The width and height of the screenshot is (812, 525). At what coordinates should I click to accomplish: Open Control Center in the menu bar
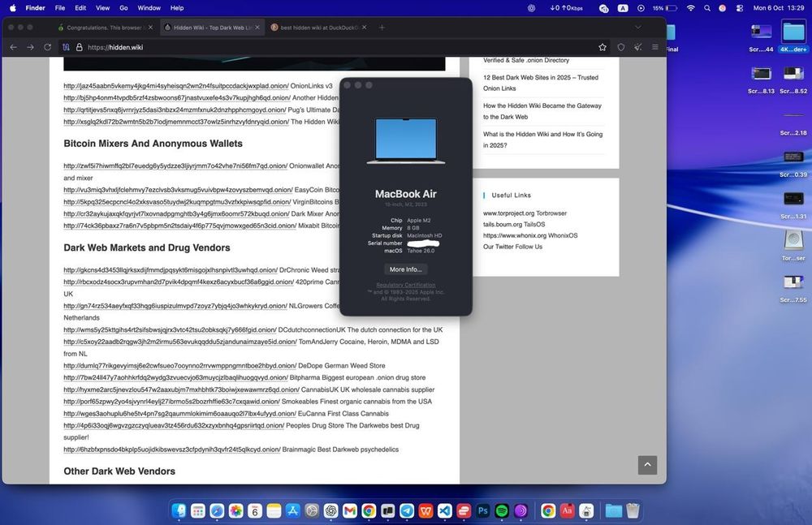pyautogui.click(x=740, y=8)
